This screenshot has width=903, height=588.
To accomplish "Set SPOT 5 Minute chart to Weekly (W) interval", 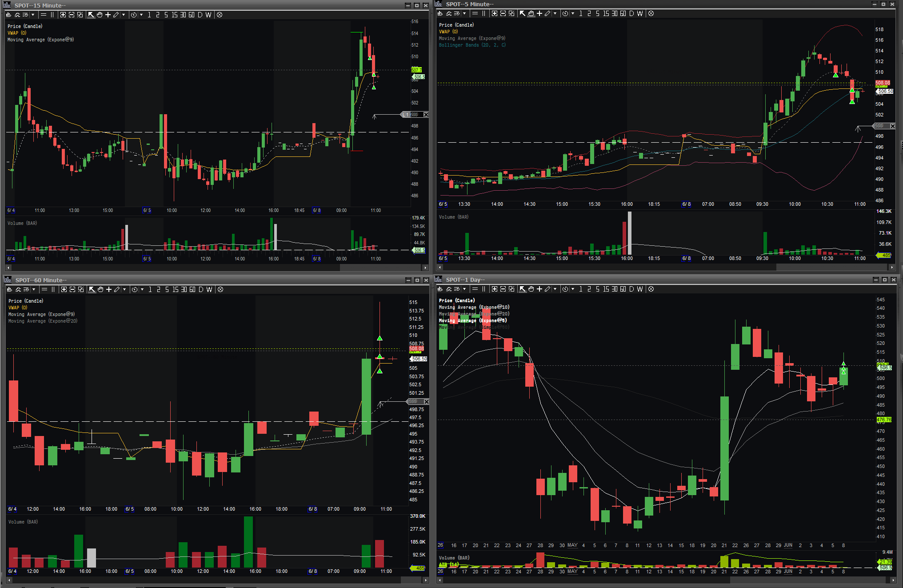I will coord(640,13).
